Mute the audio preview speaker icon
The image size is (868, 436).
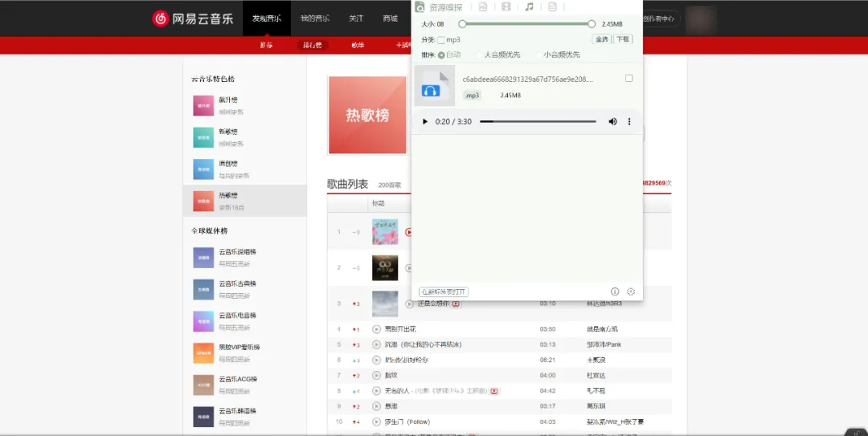[612, 121]
